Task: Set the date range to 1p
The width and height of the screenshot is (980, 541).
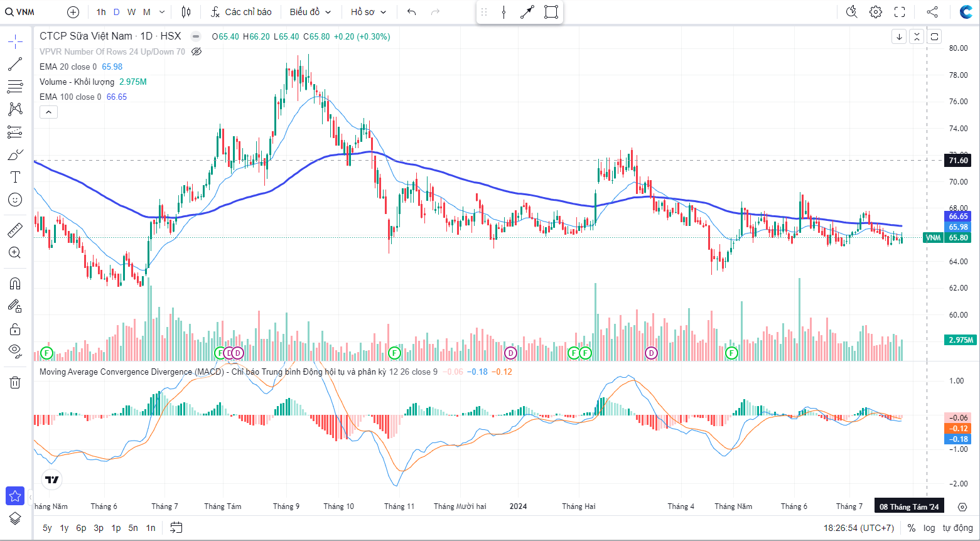Action: pyautogui.click(x=116, y=528)
